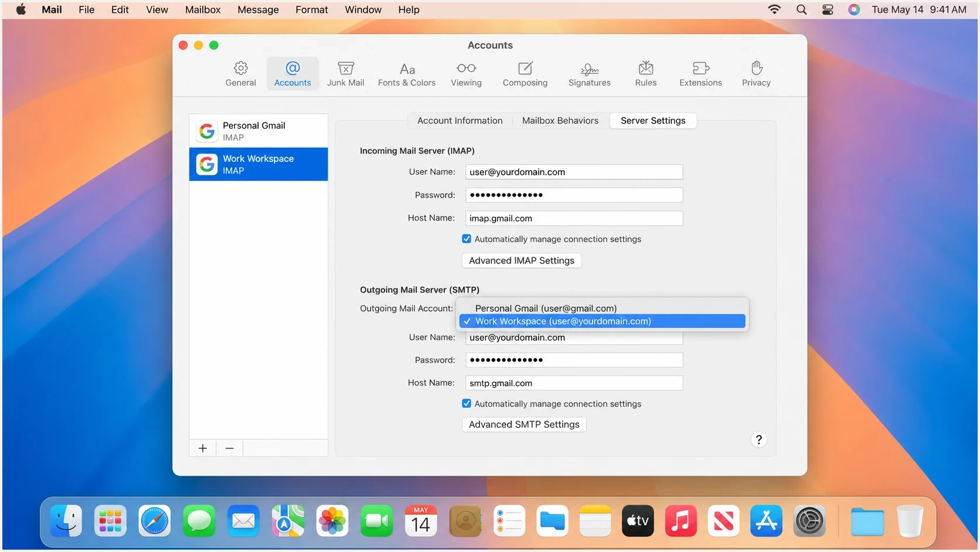This screenshot has height=552, width=980.
Task: Click Advanced SMTP Settings button
Action: 524,424
